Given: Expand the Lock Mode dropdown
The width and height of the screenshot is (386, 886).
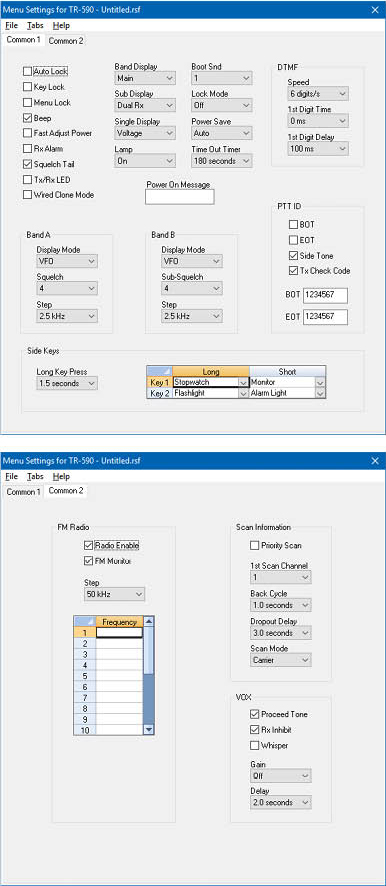Looking at the screenshot, I should [x=222, y=105].
